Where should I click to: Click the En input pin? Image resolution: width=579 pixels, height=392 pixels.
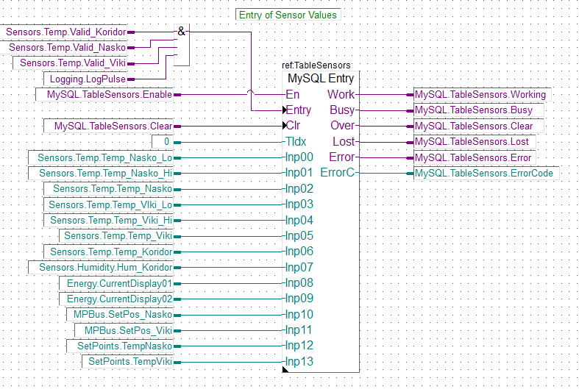[x=293, y=94]
